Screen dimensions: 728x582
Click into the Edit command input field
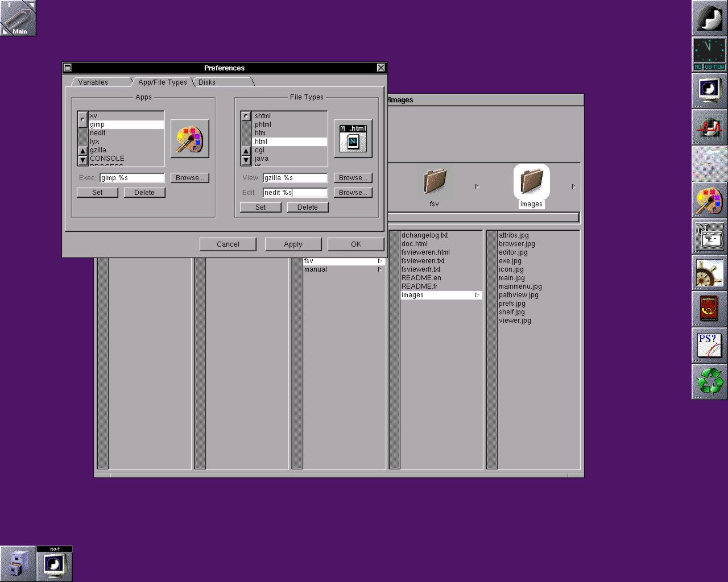295,193
